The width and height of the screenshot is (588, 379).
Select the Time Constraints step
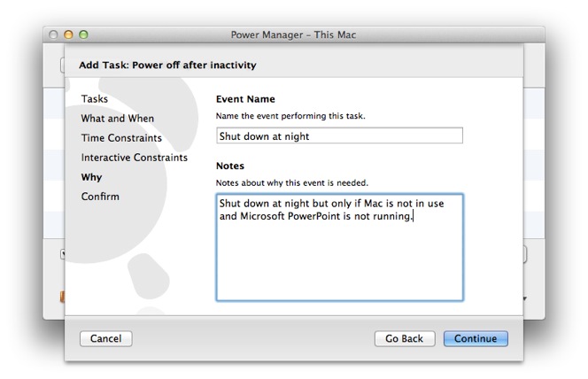[121, 138]
